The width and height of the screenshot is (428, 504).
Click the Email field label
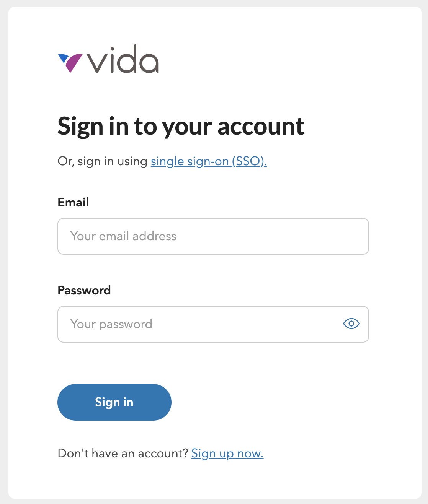click(x=73, y=202)
